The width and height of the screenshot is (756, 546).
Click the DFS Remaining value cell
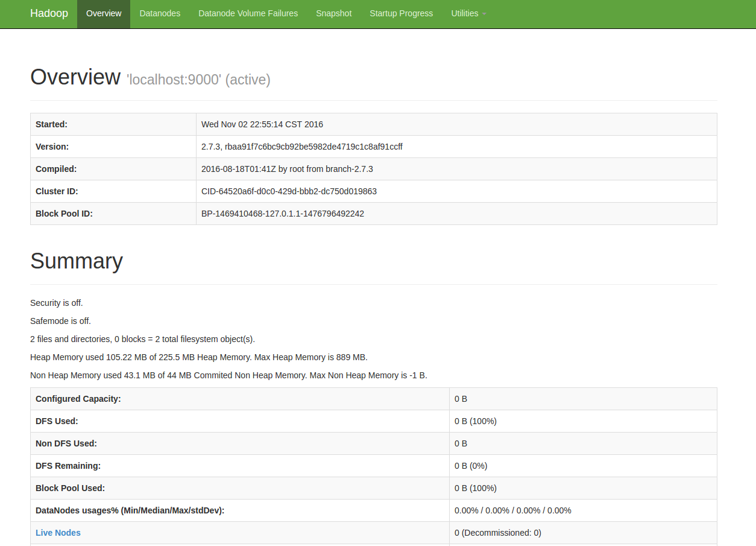[x=470, y=466]
